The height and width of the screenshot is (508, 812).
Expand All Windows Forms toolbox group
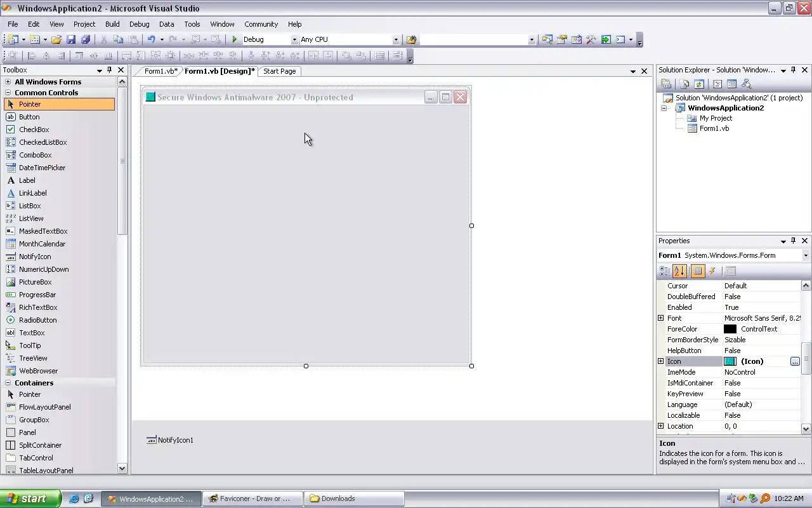[x=8, y=82]
